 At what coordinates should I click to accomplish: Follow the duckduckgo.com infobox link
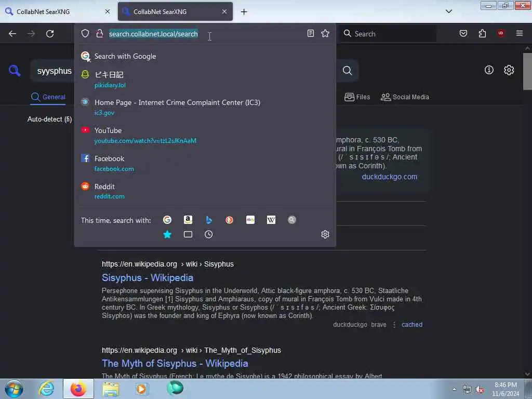coord(390,177)
